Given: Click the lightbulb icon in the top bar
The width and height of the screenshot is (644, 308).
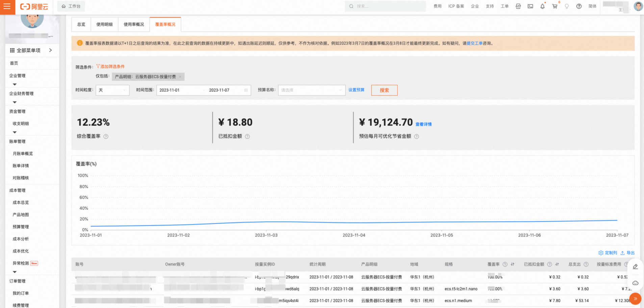Looking at the screenshot, I should [567, 6].
